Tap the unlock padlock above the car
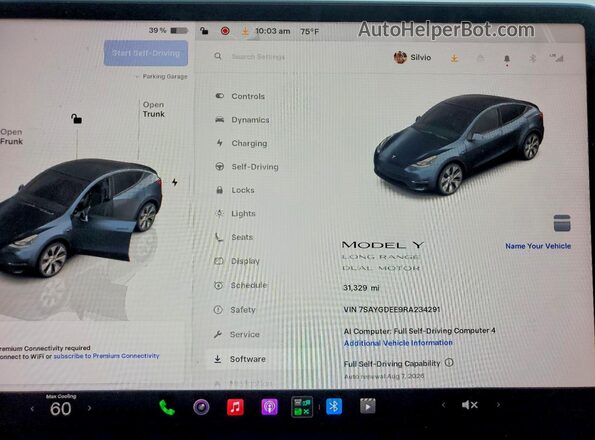The width and height of the screenshot is (595, 440). 77,119
